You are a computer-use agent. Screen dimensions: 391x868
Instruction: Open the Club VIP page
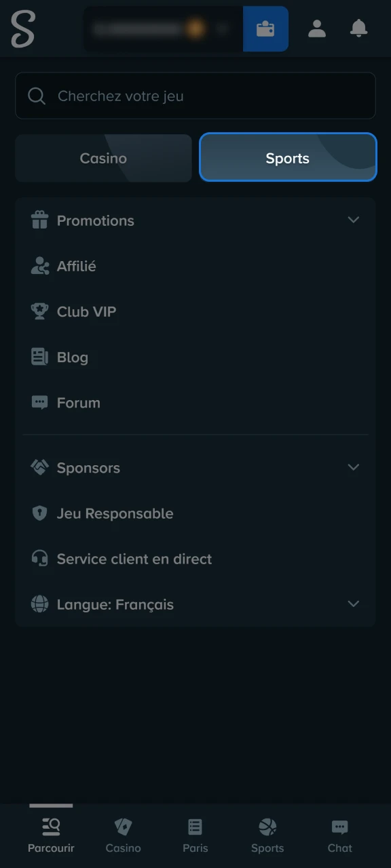pyautogui.click(x=87, y=311)
